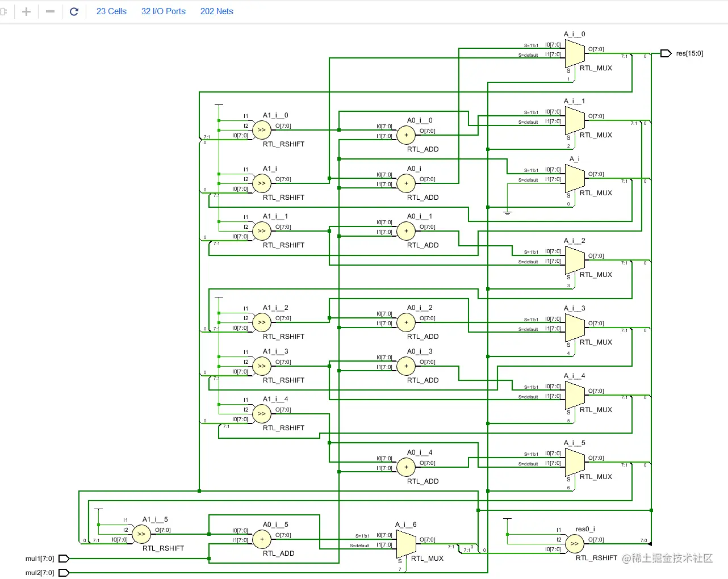
Task: Select the A0_i__3 adder cell
Action: pyautogui.click(x=406, y=366)
